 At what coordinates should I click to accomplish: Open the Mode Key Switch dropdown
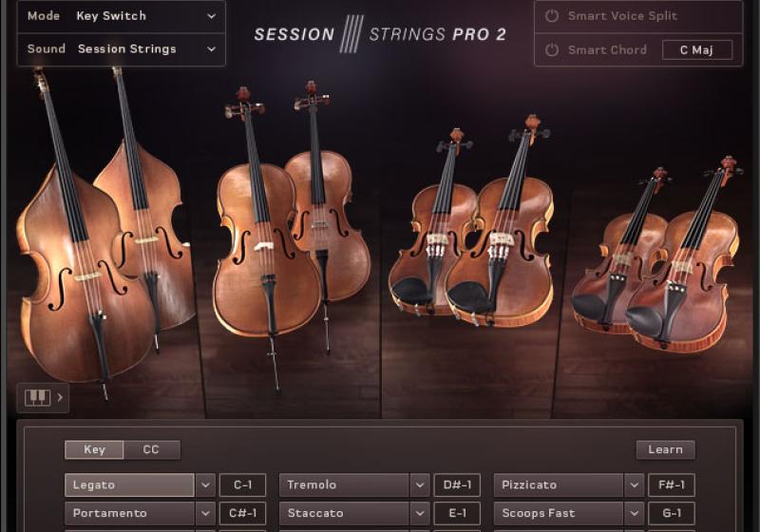click(122, 16)
